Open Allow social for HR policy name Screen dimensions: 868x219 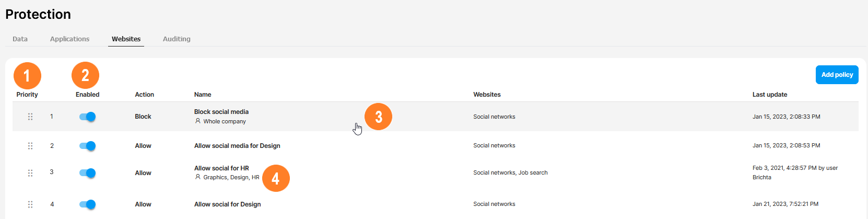point(221,168)
